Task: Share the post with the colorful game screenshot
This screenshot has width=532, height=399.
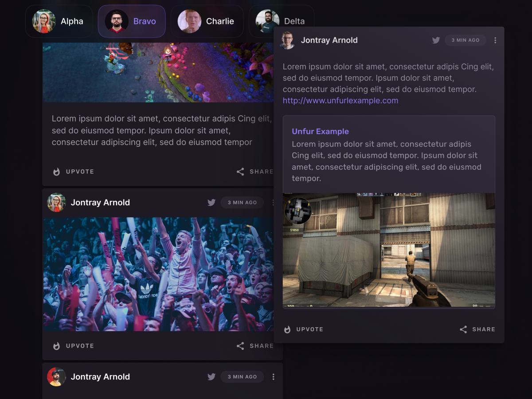Action: click(x=241, y=172)
